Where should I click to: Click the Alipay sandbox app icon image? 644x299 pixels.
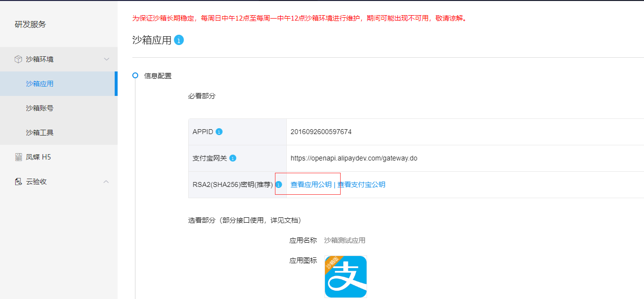pos(346,276)
